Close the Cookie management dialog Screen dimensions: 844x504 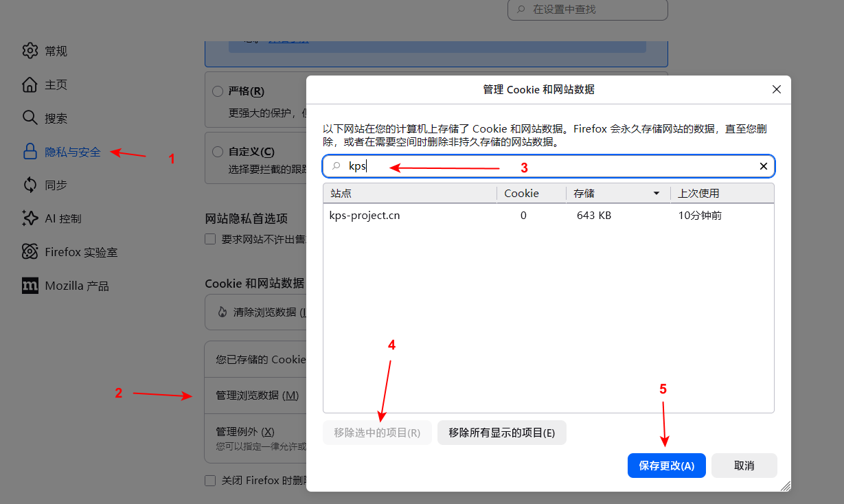[x=777, y=89]
